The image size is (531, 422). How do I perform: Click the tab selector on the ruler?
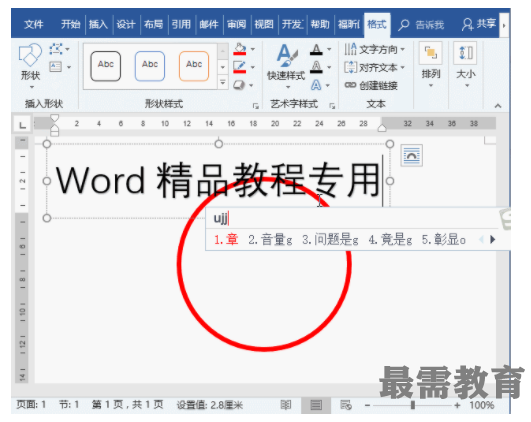pos(22,125)
